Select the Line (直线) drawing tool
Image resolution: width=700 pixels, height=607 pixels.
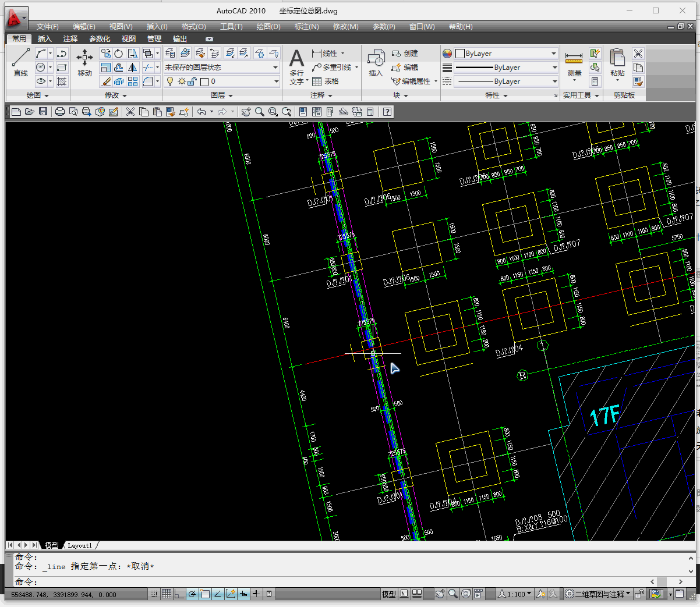click(21, 62)
